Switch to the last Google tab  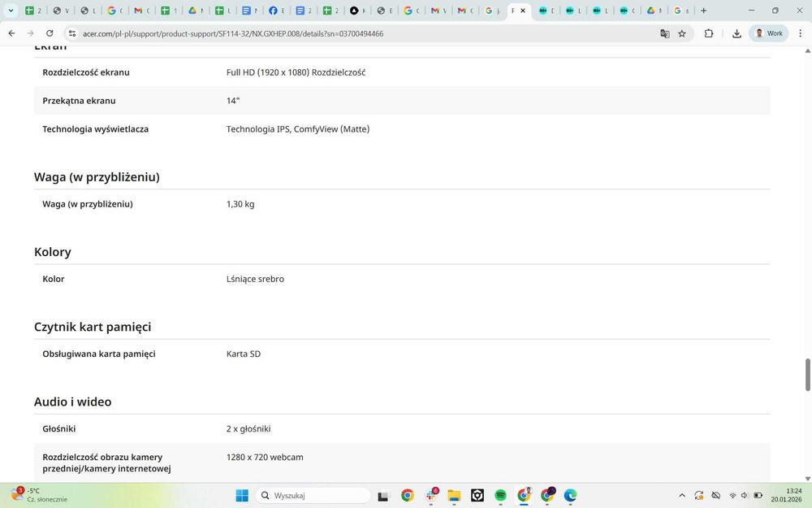pos(680,11)
